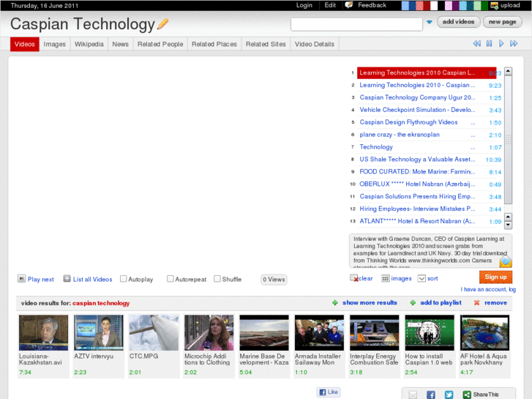Open the Marine Base Development video thumbnail
Viewport: 532px width, 399px height.
pos(264,332)
